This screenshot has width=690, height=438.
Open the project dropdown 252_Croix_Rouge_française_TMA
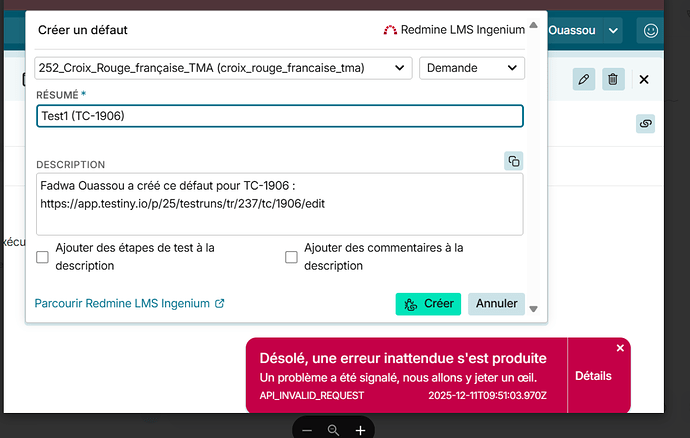[223, 68]
